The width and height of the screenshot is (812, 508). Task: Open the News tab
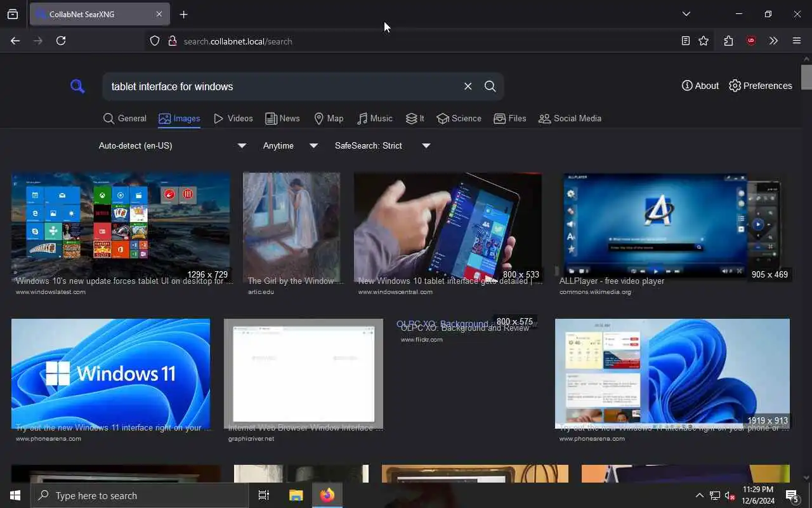(x=282, y=118)
